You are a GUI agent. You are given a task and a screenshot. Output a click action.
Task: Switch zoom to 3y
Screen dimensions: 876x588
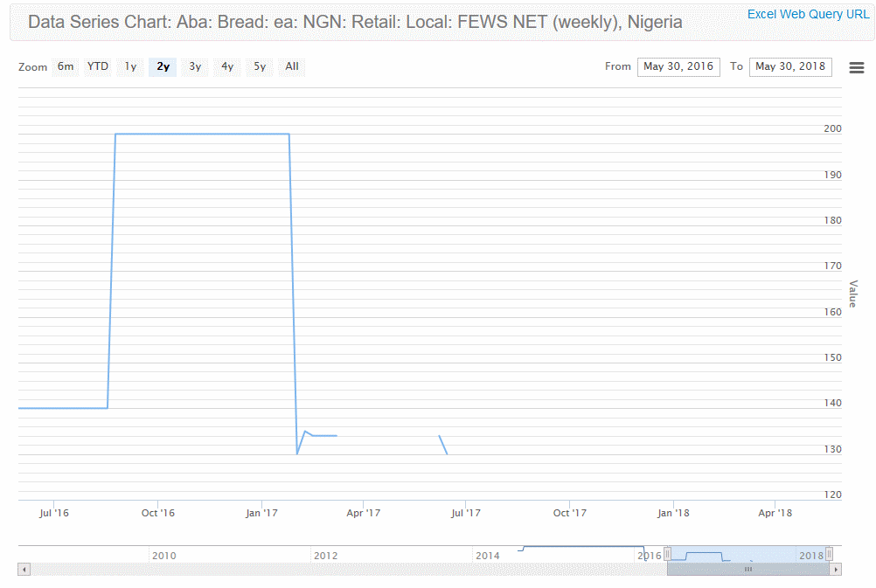195,66
